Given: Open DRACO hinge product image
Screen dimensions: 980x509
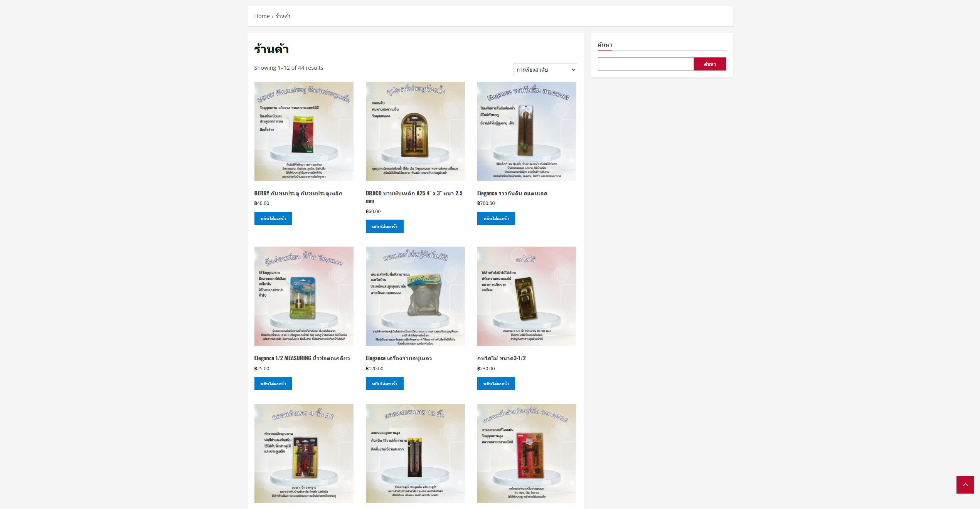Looking at the screenshot, I should click(415, 131).
